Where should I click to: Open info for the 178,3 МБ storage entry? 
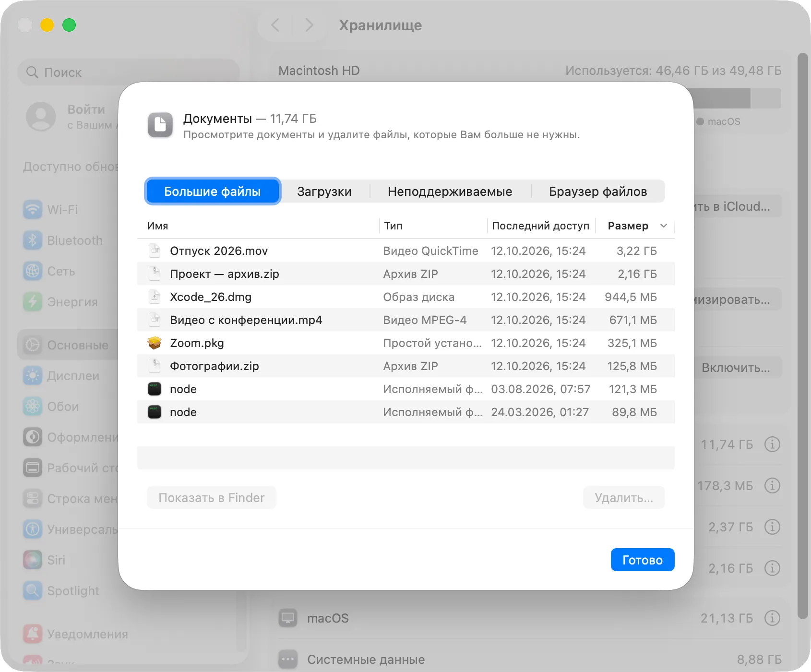pos(772,485)
